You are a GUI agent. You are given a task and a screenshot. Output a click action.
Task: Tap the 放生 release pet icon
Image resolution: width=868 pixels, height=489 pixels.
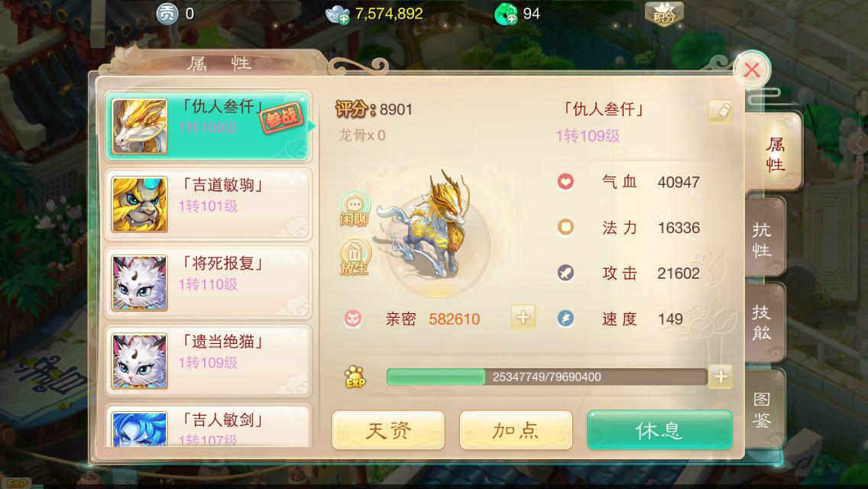click(x=355, y=257)
